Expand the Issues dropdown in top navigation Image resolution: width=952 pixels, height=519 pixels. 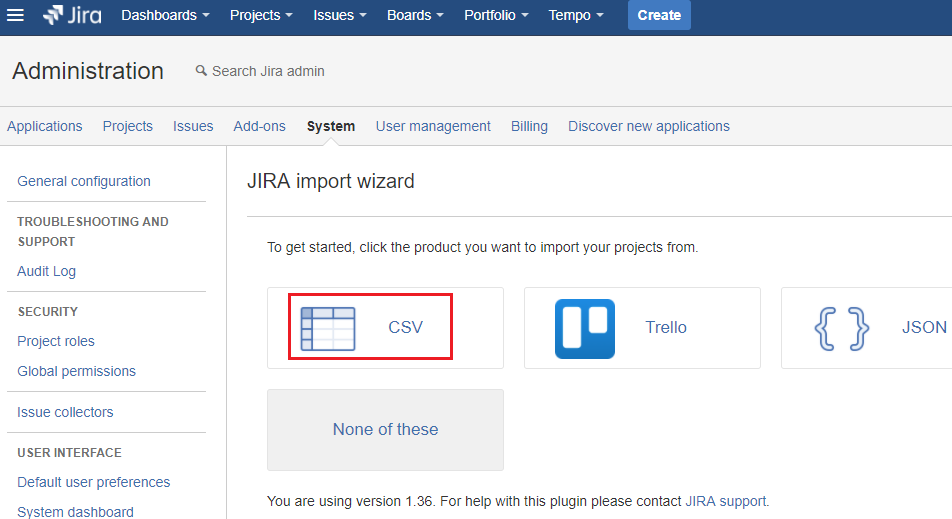[340, 15]
